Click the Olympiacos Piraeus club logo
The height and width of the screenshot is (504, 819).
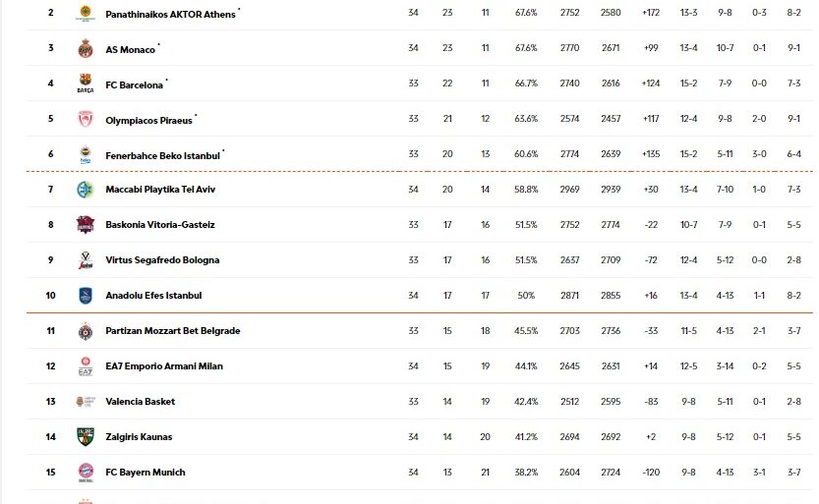pyautogui.click(x=85, y=120)
